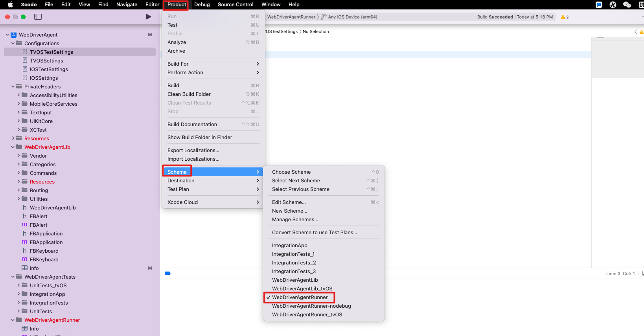Click the blue square status icon in menu bar

coord(599,5)
